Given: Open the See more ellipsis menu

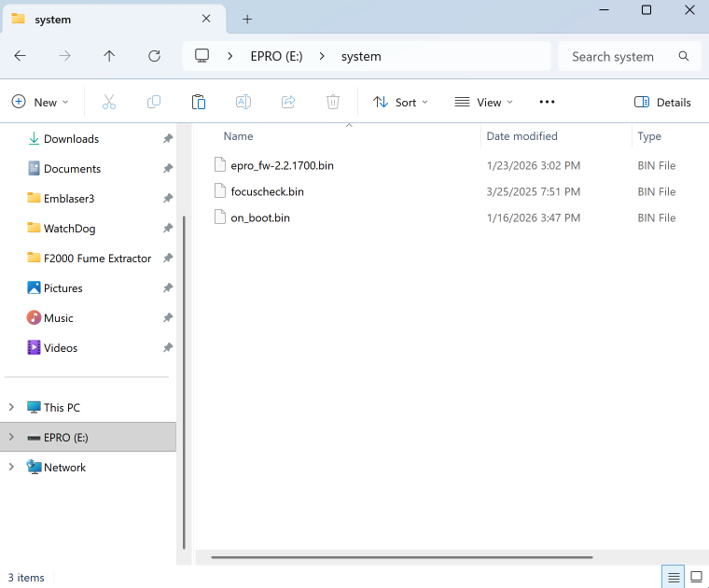Looking at the screenshot, I should (x=547, y=102).
